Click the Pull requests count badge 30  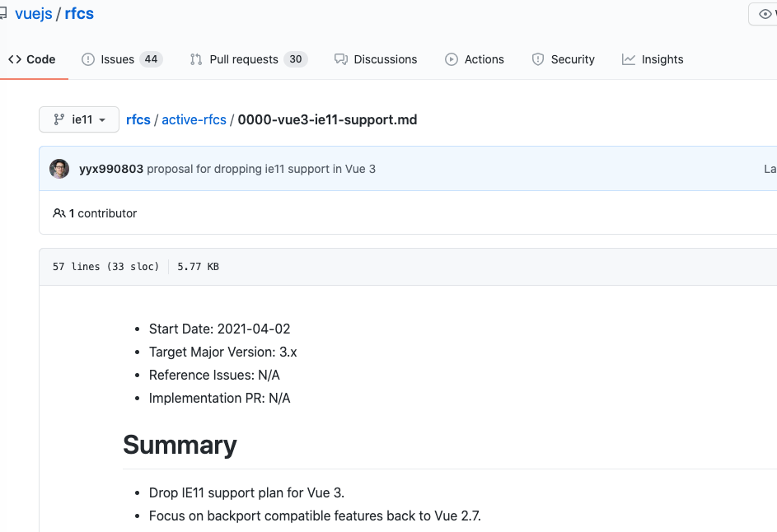pos(296,59)
